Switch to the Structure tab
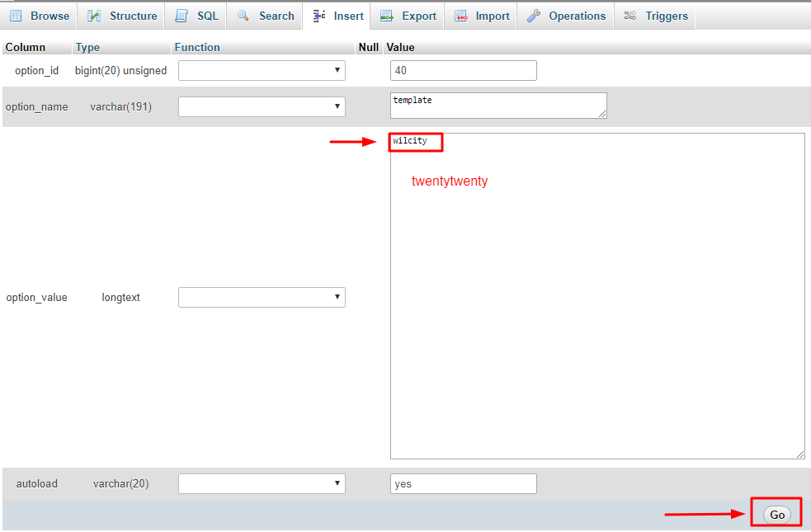Viewport: 811px width, 532px height. (121, 16)
